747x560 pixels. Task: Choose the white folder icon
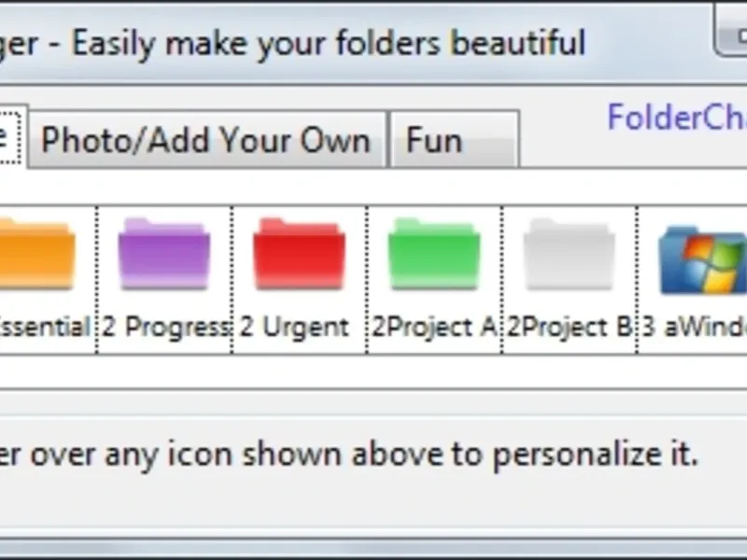[569, 254]
